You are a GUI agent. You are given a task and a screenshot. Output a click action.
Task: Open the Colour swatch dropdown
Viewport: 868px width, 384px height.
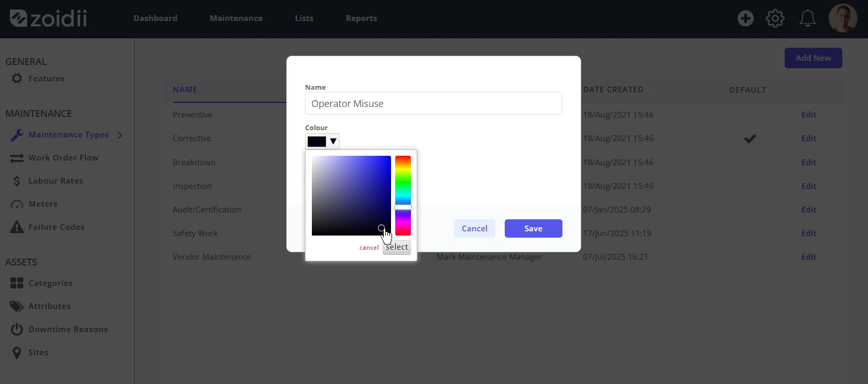click(322, 141)
